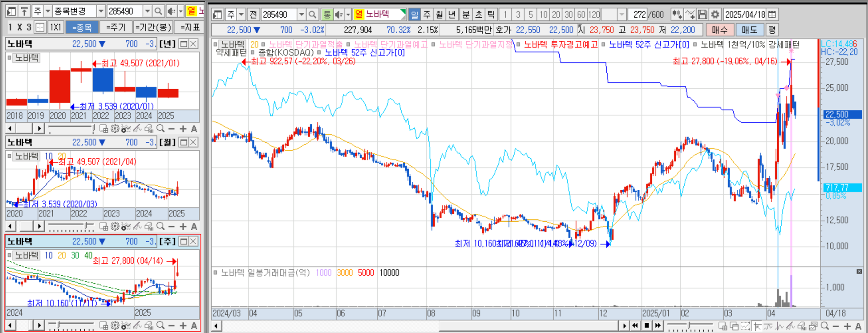
Task: Click the bar count field showing 272
Action: (x=637, y=15)
